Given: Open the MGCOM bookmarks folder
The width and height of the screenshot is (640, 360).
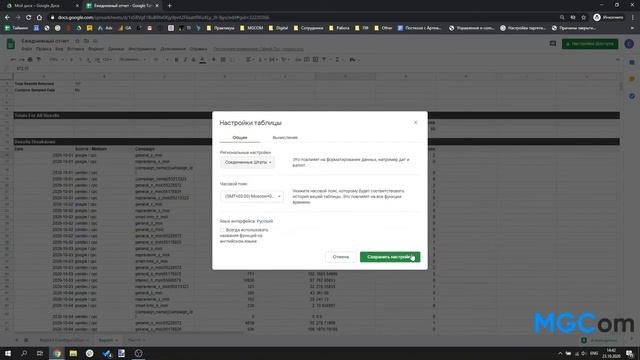Looking at the screenshot, I should (251, 28).
